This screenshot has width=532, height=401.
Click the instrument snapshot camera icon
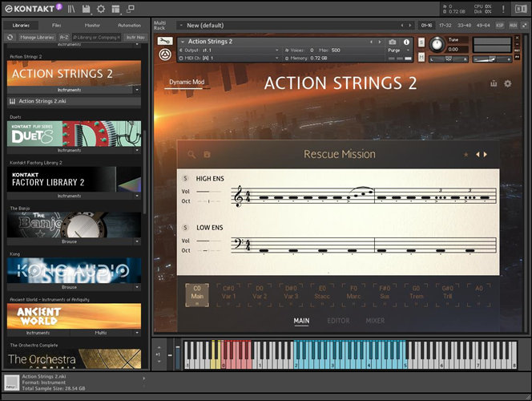(x=393, y=42)
